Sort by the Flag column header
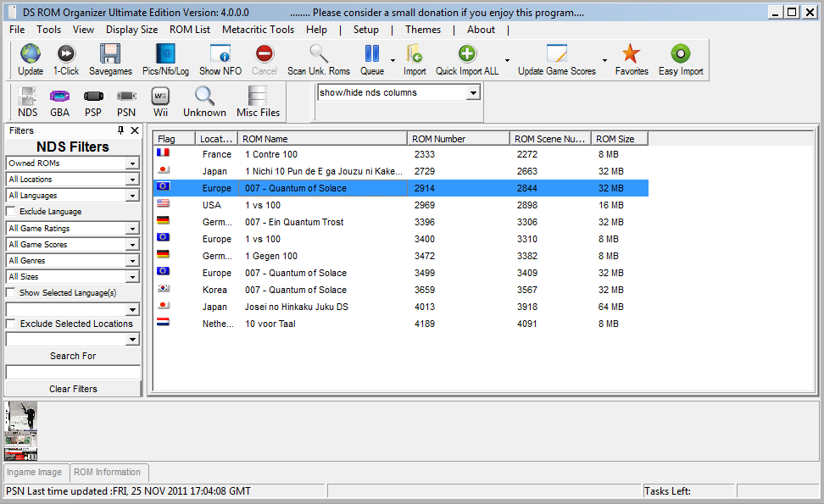Screen dimensions: 824x504 pyautogui.click(x=175, y=139)
